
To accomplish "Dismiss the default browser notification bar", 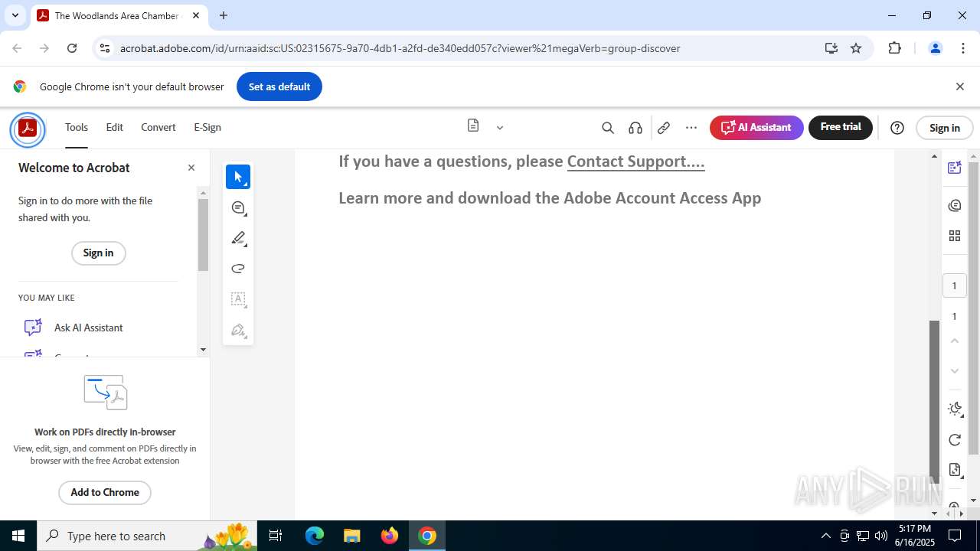I will 959,86.
